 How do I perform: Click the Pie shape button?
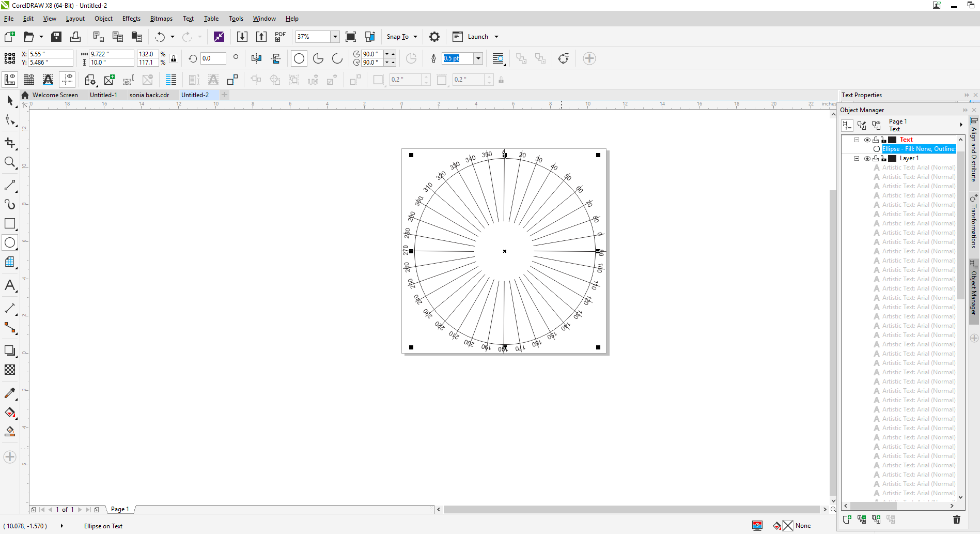[x=318, y=58]
